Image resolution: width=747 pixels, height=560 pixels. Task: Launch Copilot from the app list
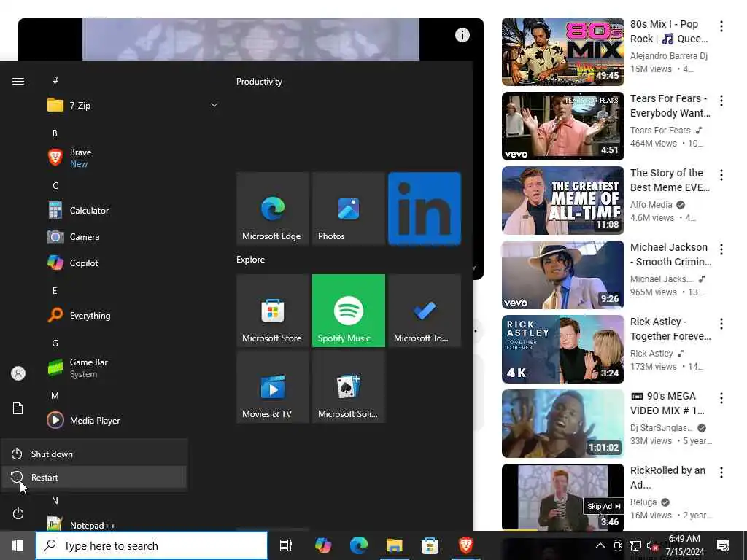point(84,262)
